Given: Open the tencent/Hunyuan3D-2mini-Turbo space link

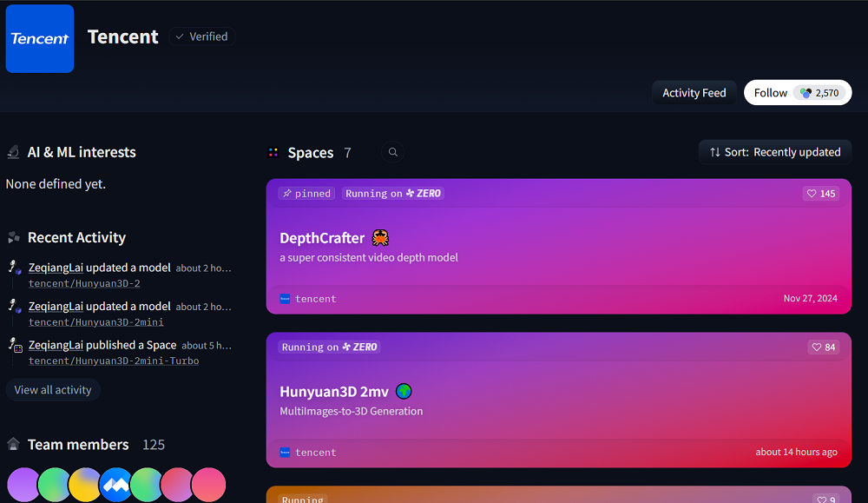Looking at the screenshot, I should coord(114,361).
